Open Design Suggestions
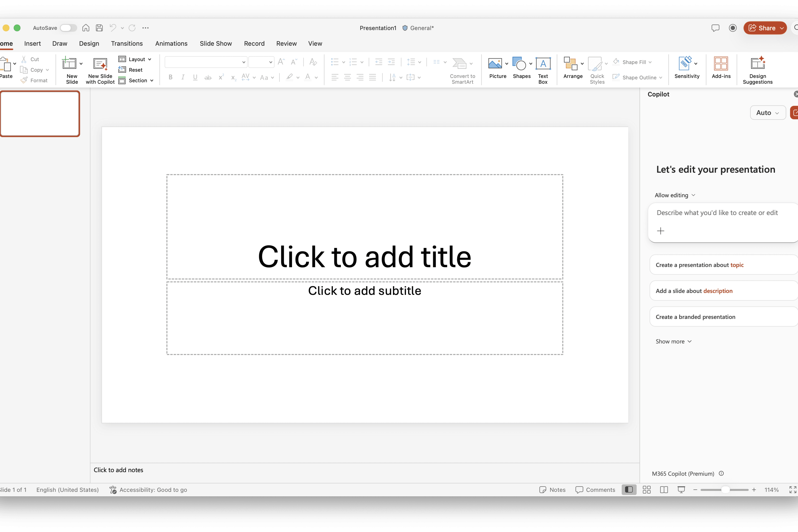Image resolution: width=798 pixels, height=532 pixels. (757, 70)
